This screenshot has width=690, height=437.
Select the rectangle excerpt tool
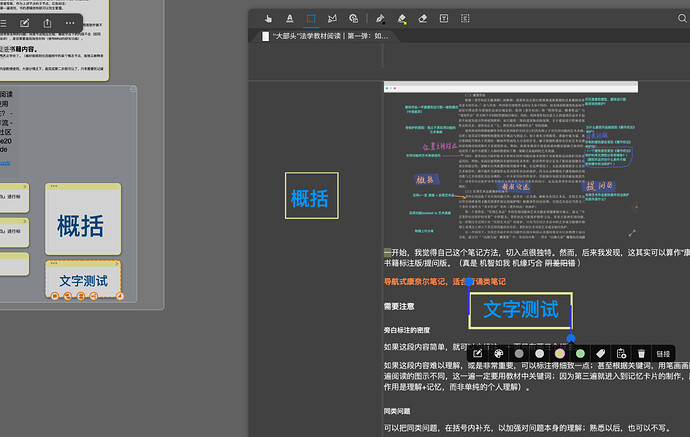click(x=311, y=18)
